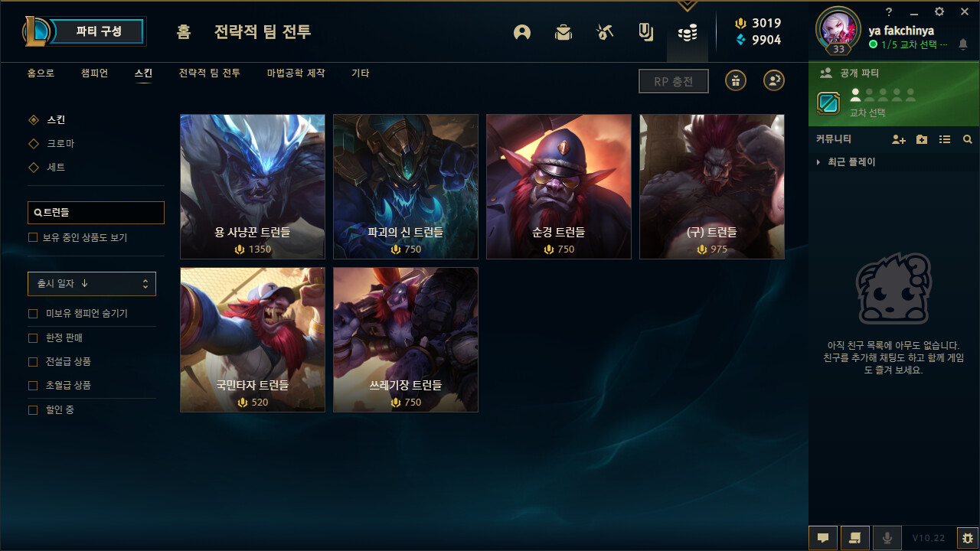Open the collection backpack icon

coord(563,32)
